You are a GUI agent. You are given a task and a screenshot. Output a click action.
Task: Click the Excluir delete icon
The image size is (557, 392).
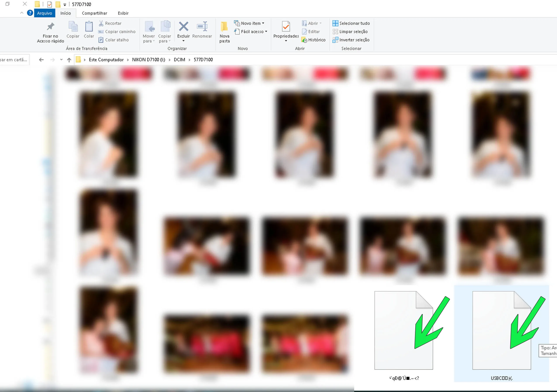click(183, 26)
